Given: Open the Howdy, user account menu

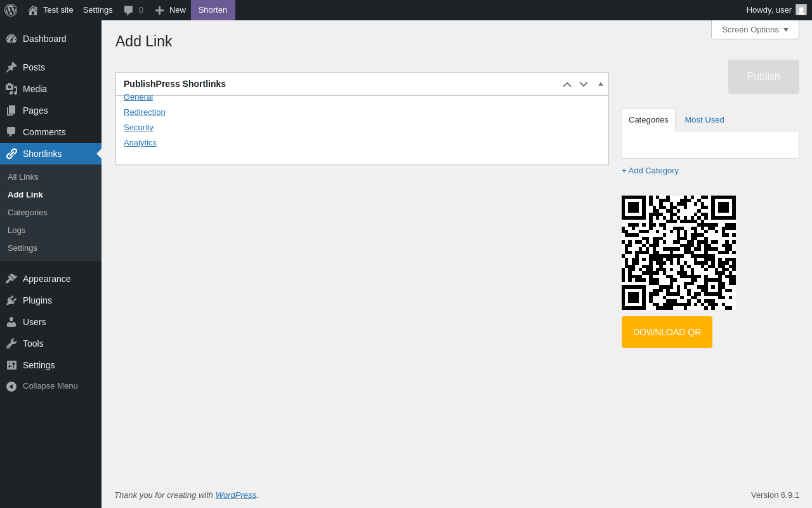Looking at the screenshot, I should 776,10.
